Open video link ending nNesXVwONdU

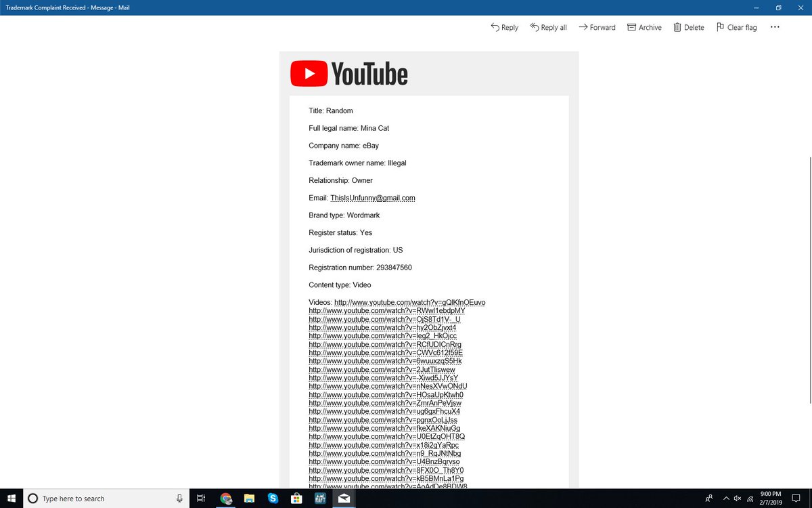(388, 386)
